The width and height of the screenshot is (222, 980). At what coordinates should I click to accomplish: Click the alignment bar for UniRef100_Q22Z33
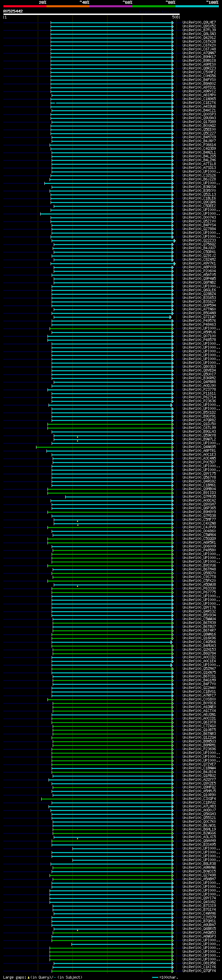point(113,241)
